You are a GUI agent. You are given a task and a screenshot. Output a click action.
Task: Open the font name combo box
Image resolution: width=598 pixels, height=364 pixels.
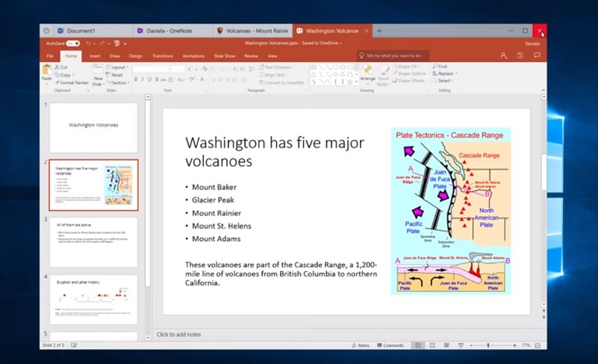[152, 69]
